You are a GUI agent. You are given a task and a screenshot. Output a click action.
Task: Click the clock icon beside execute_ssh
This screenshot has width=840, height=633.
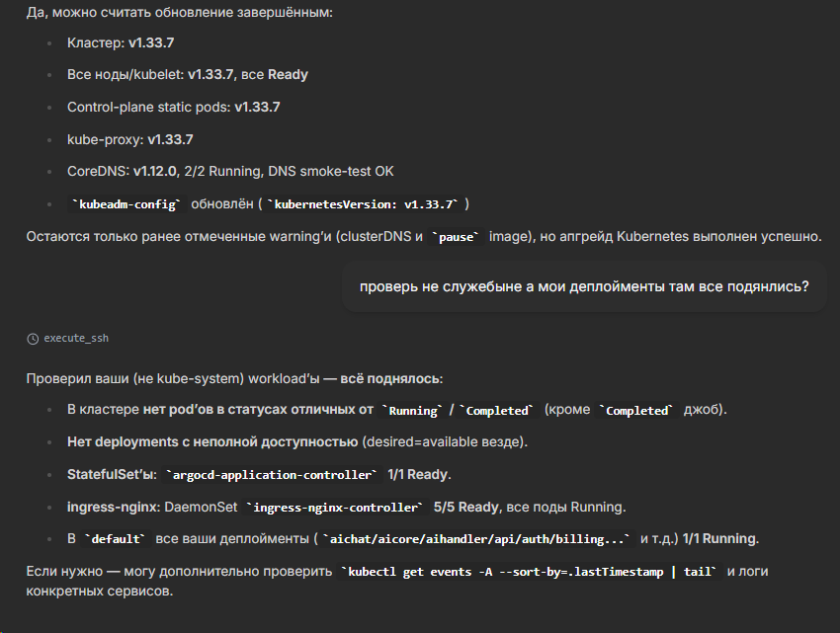click(x=33, y=338)
